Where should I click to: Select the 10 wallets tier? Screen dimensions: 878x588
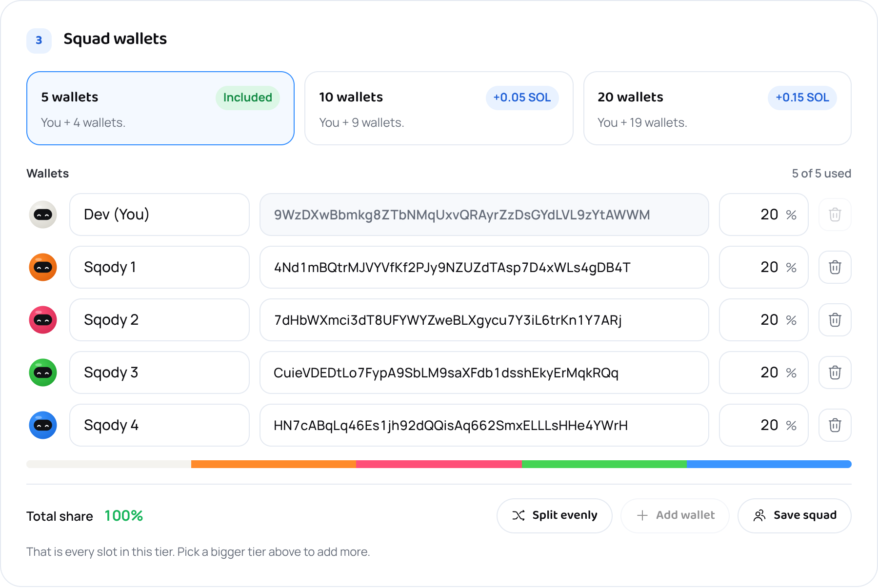(439, 108)
